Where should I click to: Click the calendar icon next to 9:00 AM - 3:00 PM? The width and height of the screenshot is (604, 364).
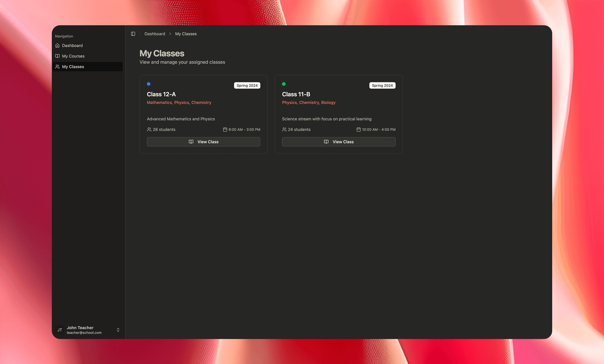click(225, 129)
